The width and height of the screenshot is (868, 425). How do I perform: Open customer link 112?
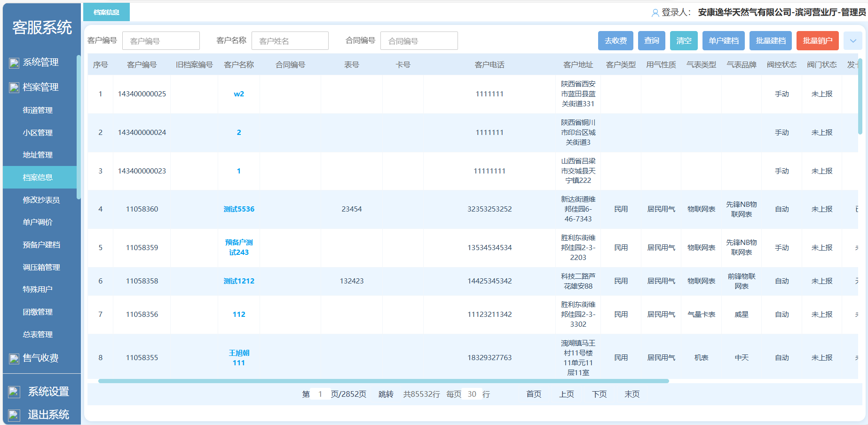(x=239, y=315)
